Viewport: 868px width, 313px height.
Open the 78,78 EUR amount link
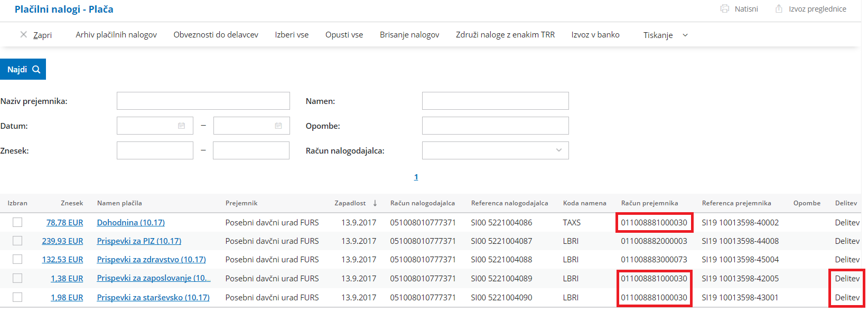[x=64, y=222]
